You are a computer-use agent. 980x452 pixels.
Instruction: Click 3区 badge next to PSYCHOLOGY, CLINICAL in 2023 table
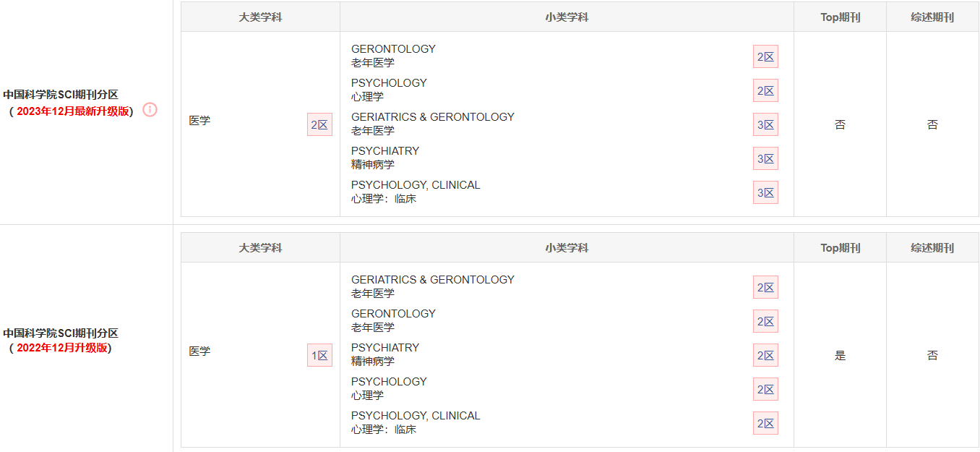click(x=765, y=192)
